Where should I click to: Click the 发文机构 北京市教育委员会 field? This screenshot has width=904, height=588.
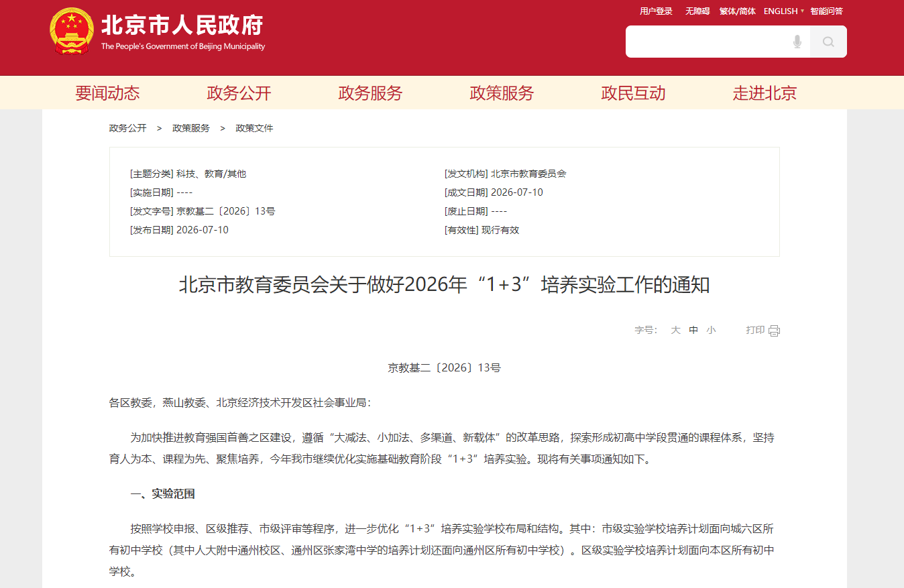point(505,174)
